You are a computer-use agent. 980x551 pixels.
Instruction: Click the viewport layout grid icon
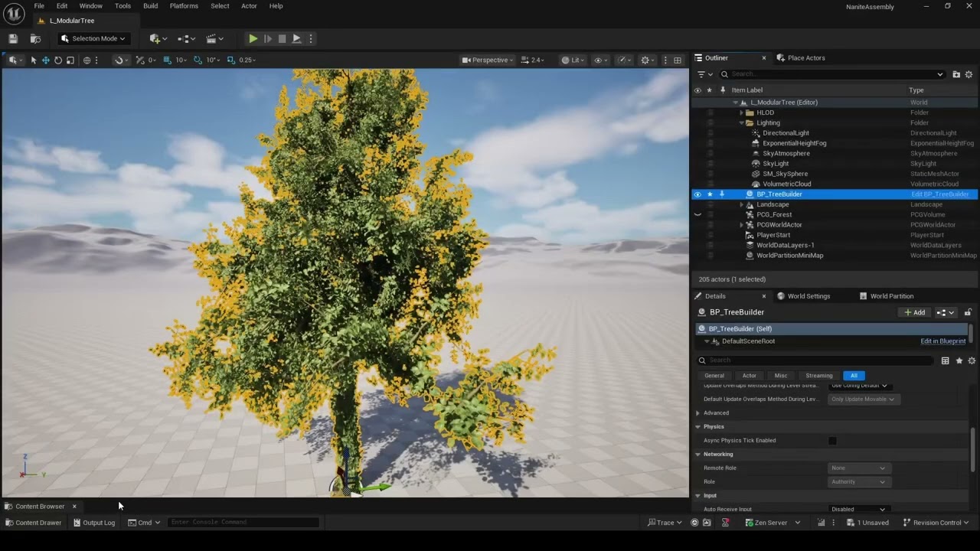pyautogui.click(x=678, y=60)
